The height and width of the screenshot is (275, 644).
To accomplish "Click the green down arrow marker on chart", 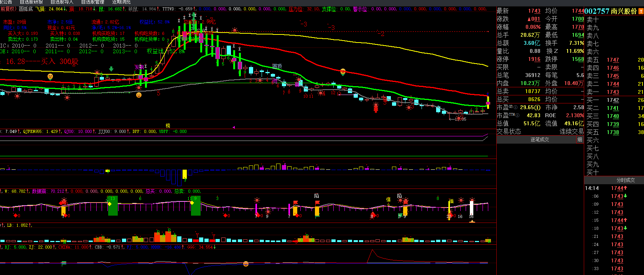I will 111,69.
